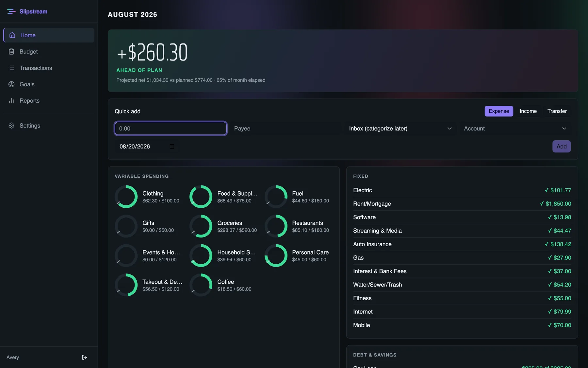Click the Household Supplies progress ring
The width and height of the screenshot is (588, 368).
(201, 255)
